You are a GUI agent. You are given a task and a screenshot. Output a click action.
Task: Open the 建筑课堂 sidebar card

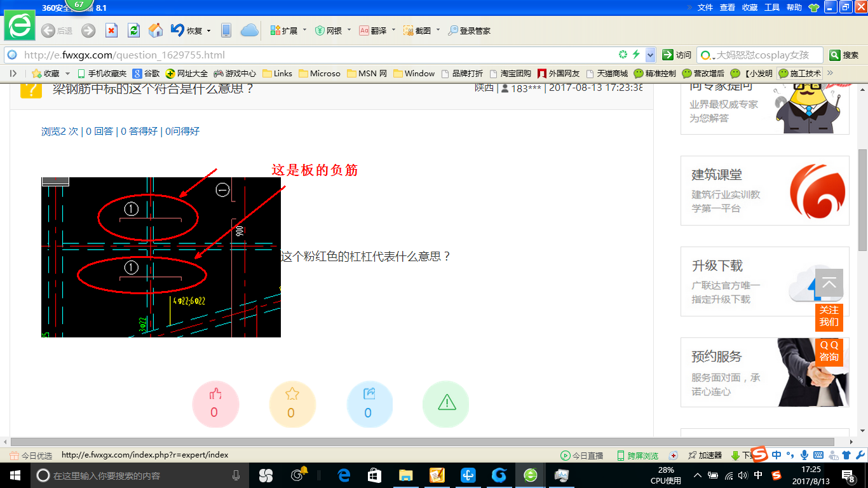pyautogui.click(x=765, y=191)
